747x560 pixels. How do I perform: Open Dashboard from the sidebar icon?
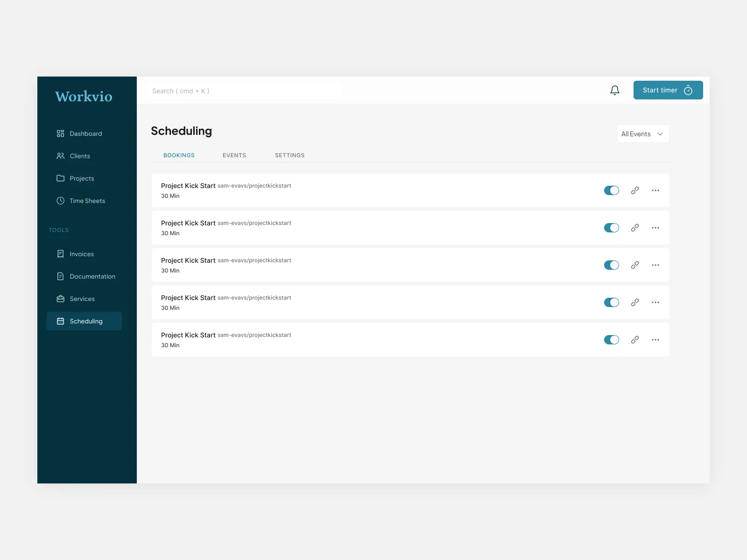pyautogui.click(x=60, y=133)
